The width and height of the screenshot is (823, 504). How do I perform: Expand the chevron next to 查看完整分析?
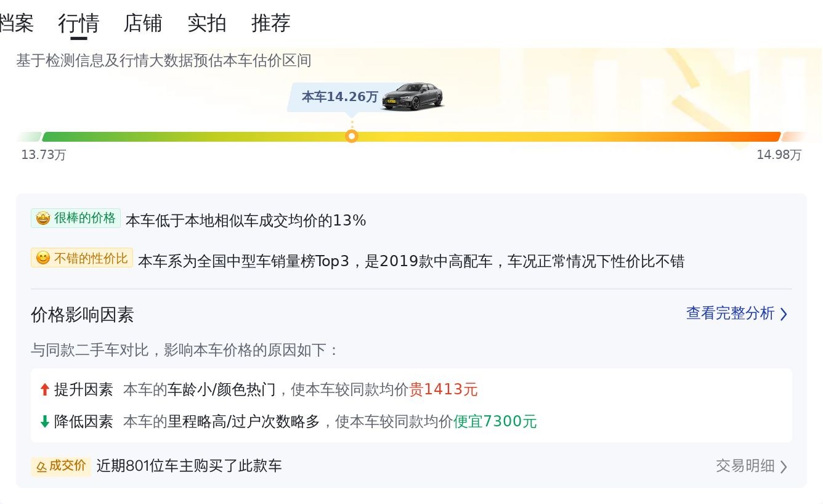pos(784,314)
